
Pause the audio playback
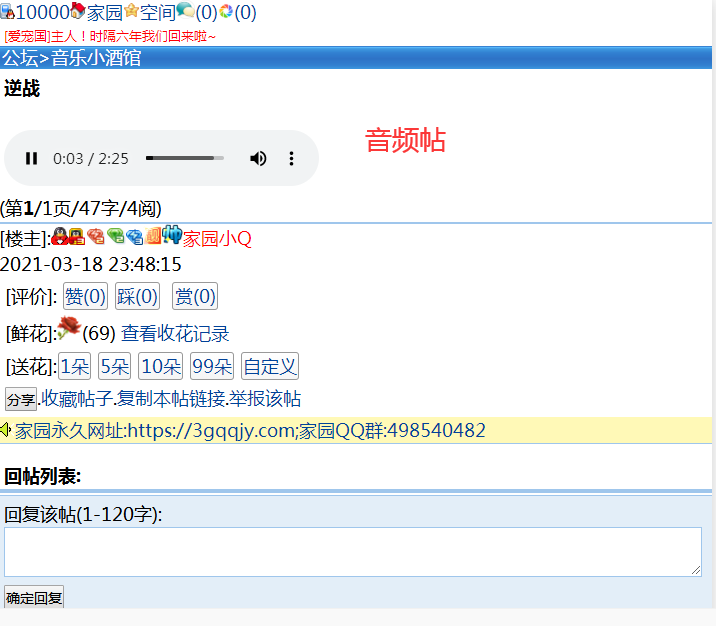pos(31,158)
